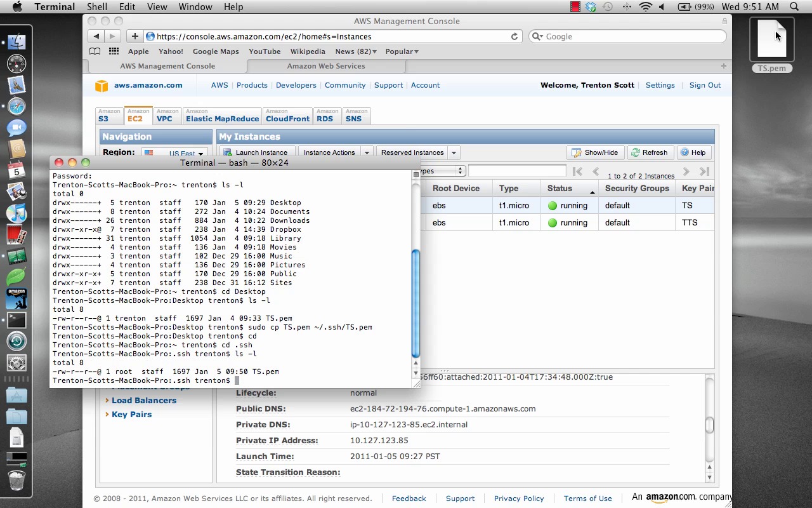Open Address Book in the Dock

tap(16, 149)
